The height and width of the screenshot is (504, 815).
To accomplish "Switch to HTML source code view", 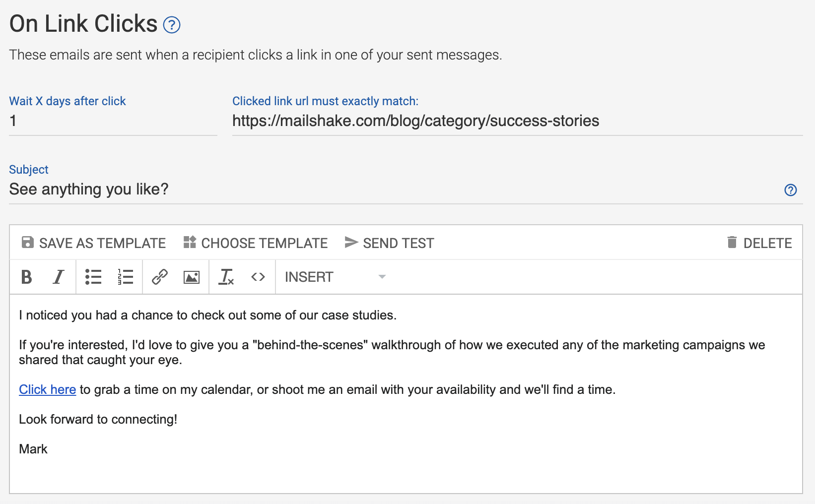I will click(x=258, y=277).
